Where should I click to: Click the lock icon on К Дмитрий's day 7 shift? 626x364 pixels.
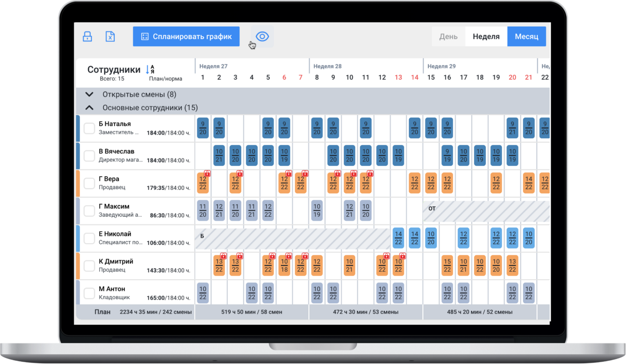point(305,256)
